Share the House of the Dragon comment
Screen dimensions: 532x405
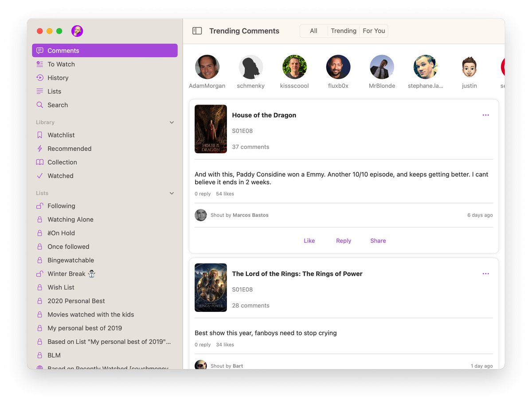click(x=378, y=241)
